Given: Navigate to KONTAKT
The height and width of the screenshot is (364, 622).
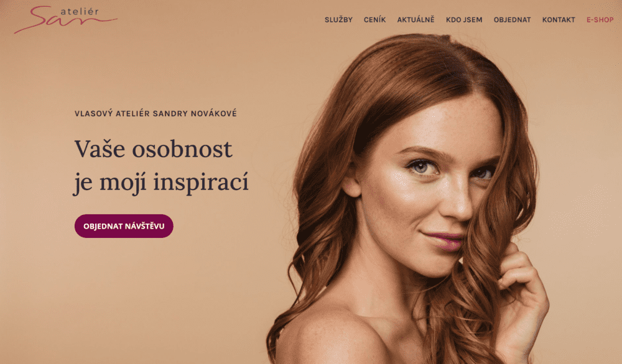Looking at the screenshot, I should click(x=559, y=20).
